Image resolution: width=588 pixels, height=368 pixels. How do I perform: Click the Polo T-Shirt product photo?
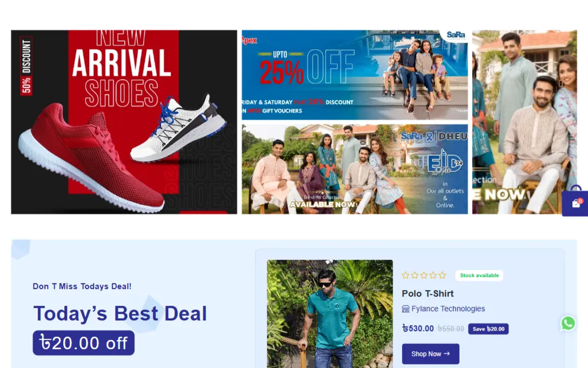[x=330, y=314]
